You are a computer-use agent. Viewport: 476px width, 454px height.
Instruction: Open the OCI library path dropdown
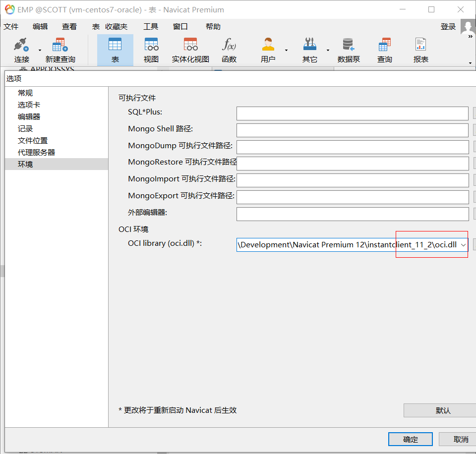tap(463, 245)
